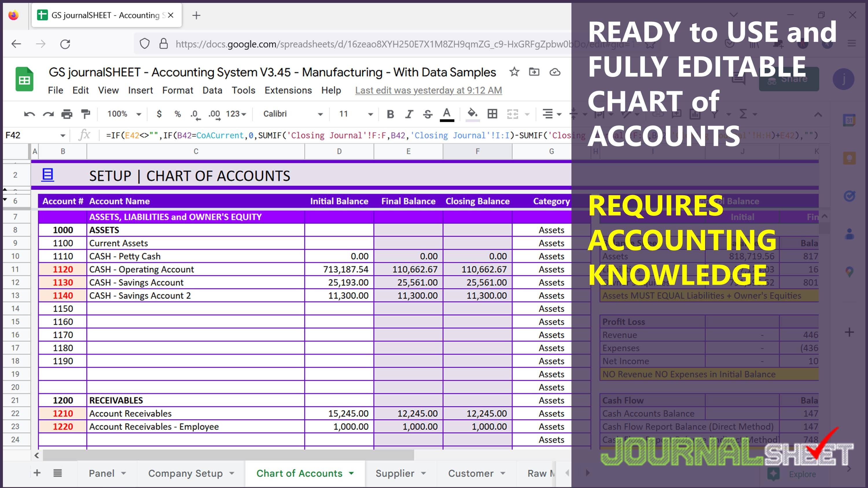Screen dimensions: 868x488
Task: Open the Calibri font dropdown
Action: point(293,114)
